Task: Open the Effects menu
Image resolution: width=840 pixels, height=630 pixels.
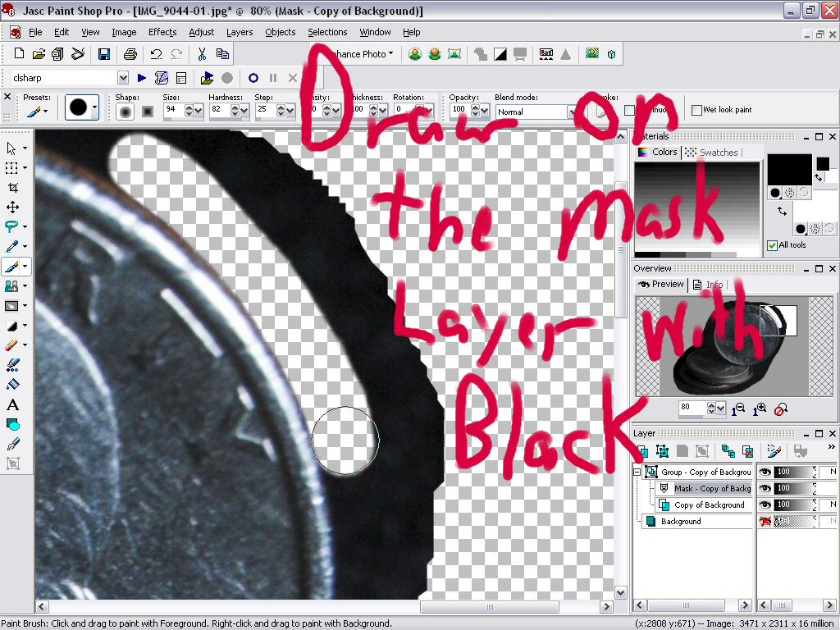Action: (162, 32)
